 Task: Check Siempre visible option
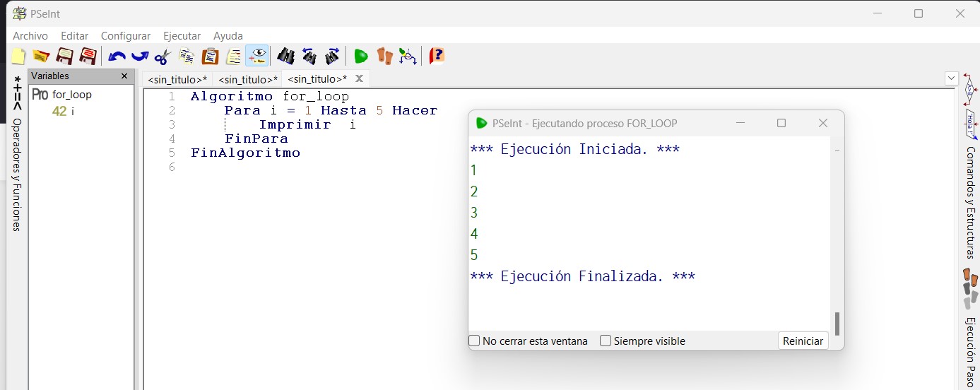[606, 341]
